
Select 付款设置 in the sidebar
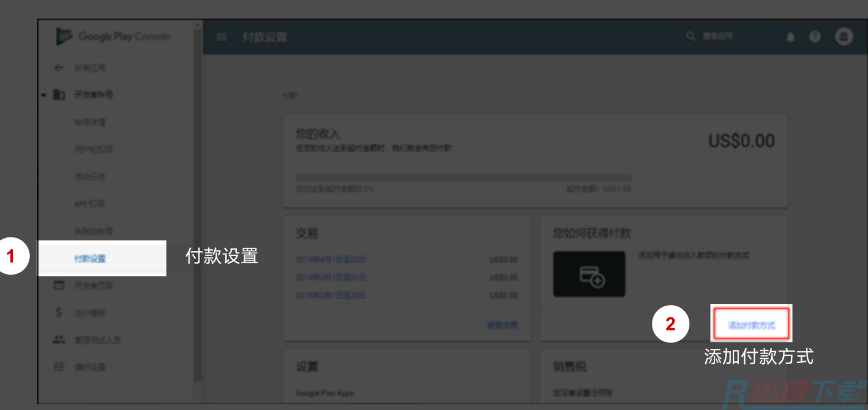click(90, 259)
